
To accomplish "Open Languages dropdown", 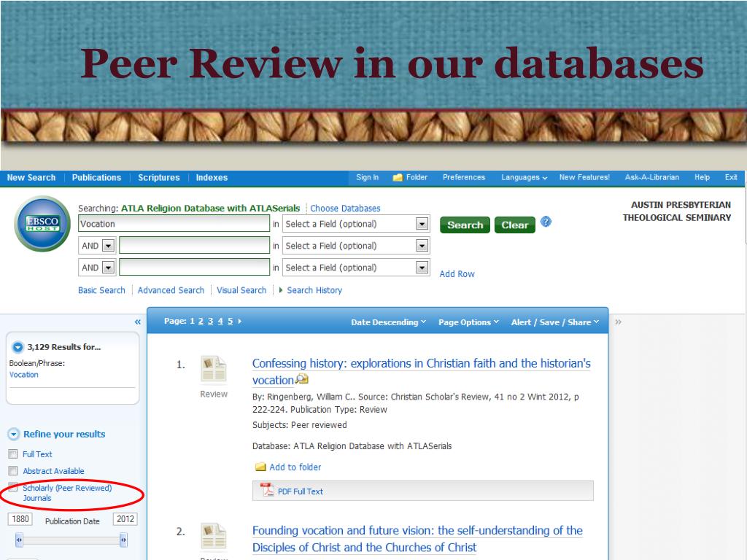I will [524, 178].
